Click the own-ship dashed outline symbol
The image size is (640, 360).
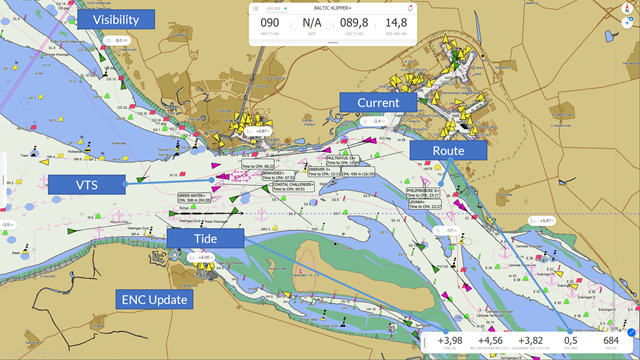[x=241, y=176]
